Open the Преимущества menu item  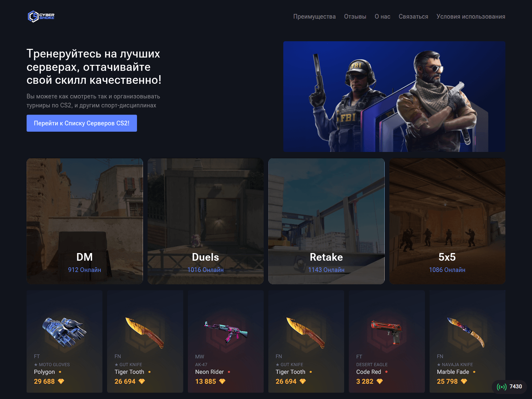(314, 17)
